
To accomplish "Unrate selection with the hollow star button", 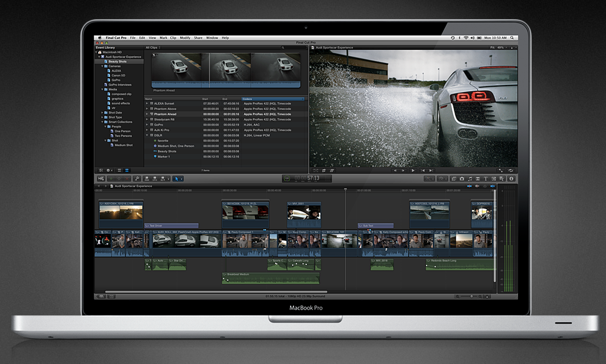I will point(119,178).
